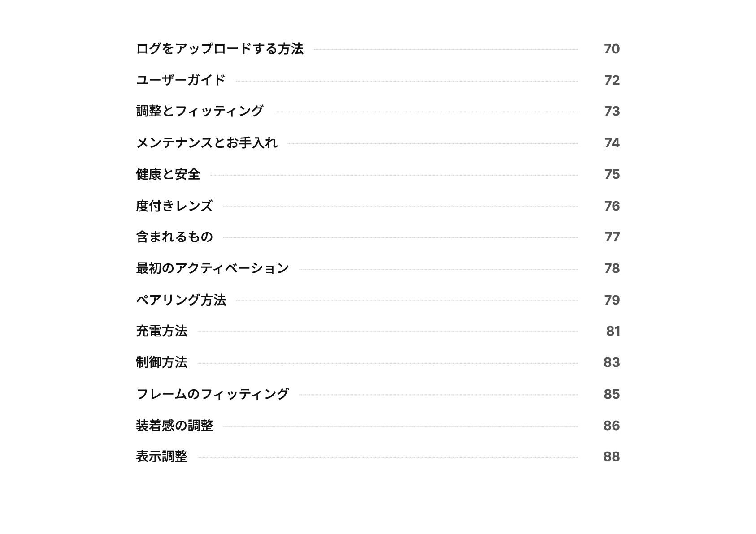Image resolution: width=756 pixels, height=534 pixels.
Task: Open メンテナンスとお手入れ chapter link
Action: (207, 143)
